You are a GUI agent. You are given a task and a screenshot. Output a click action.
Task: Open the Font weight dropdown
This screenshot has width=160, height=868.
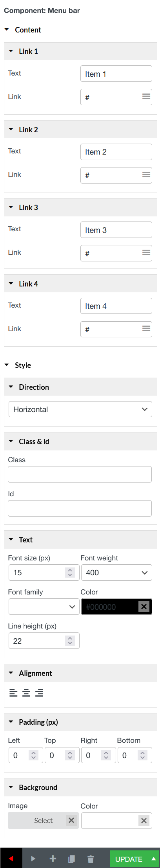tap(116, 573)
